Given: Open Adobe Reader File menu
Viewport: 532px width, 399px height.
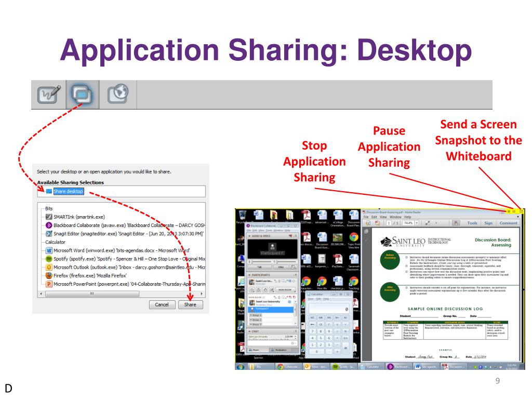Looking at the screenshot, I should (x=366, y=217).
